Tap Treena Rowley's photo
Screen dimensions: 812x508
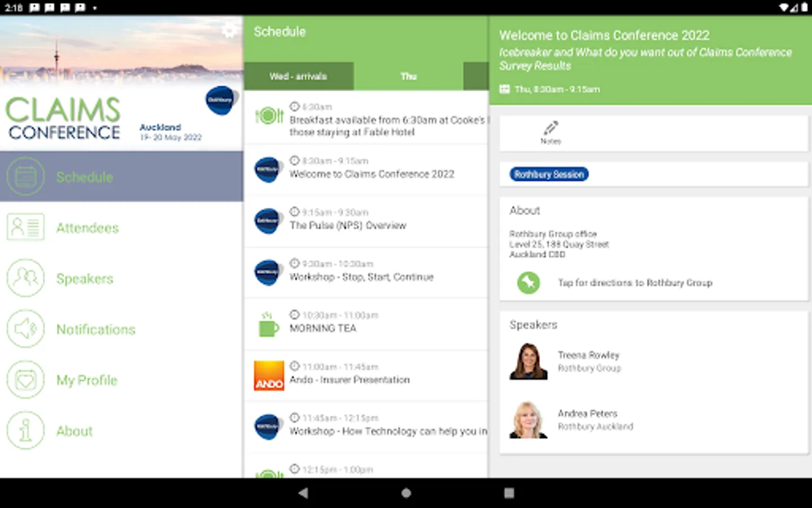tap(528, 361)
